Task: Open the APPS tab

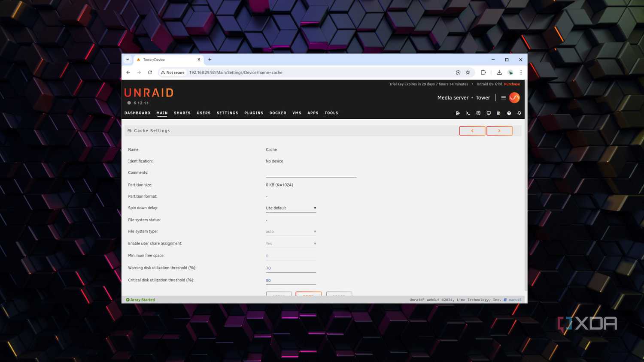Action: pyautogui.click(x=313, y=113)
